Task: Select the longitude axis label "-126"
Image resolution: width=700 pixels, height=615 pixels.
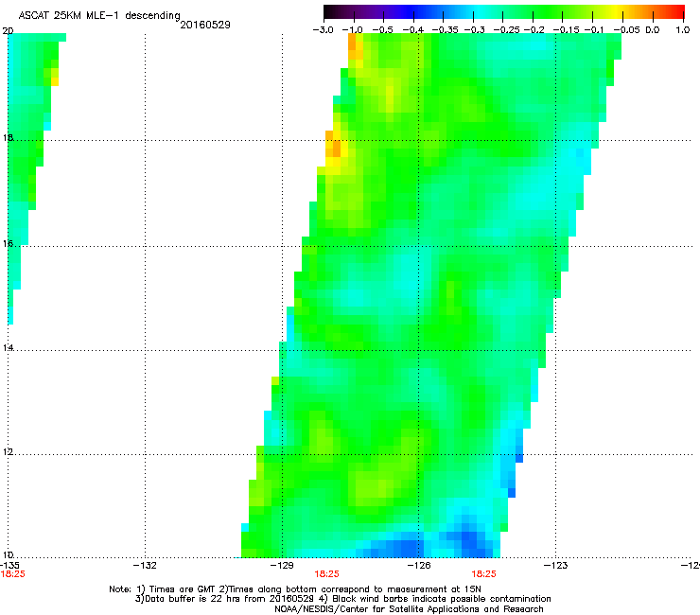Action: [x=419, y=566]
